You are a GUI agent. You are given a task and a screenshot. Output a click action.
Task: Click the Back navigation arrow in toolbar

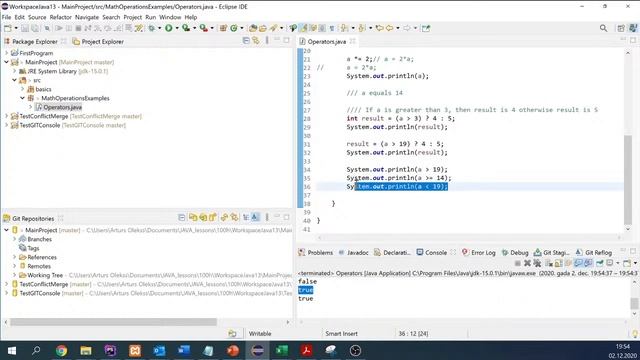click(x=389, y=28)
